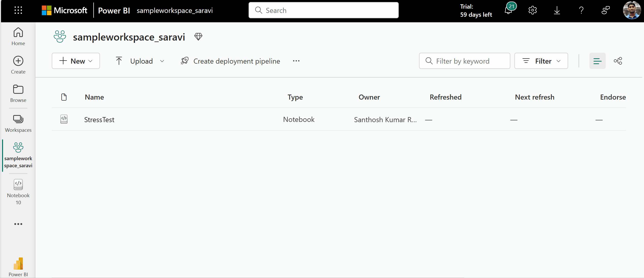Image resolution: width=644 pixels, height=278 pixels.
Task: Click the StressTest notebook thumbnail icon
Action: tap(64, 120)
